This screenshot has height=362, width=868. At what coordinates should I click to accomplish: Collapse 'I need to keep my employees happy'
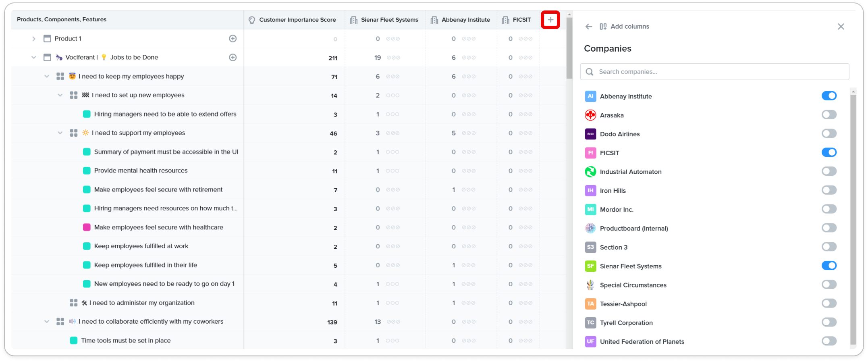click(47, 76)
